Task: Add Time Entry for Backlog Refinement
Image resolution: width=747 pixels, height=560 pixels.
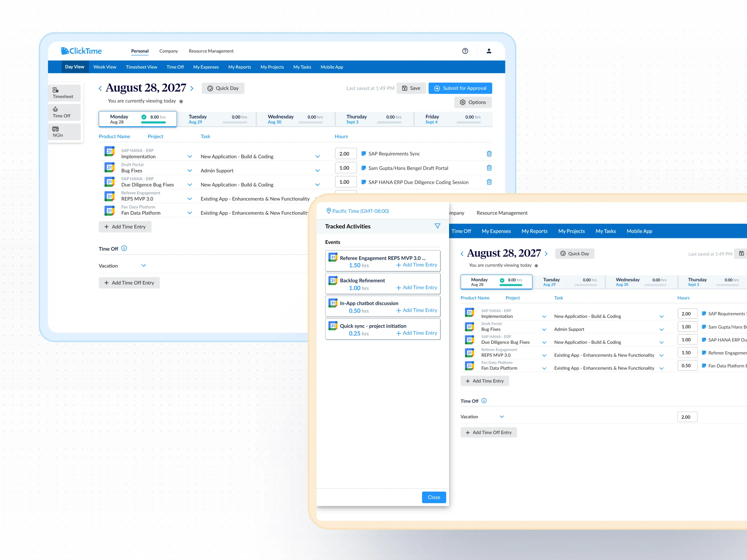Action: tap(416, 287)
